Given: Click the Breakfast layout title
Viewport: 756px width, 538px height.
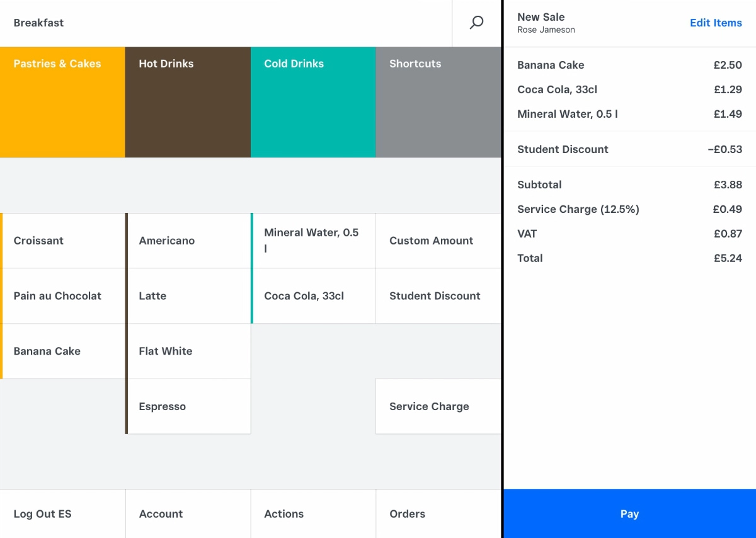Looking at the screenshot, I should (38, 23).
